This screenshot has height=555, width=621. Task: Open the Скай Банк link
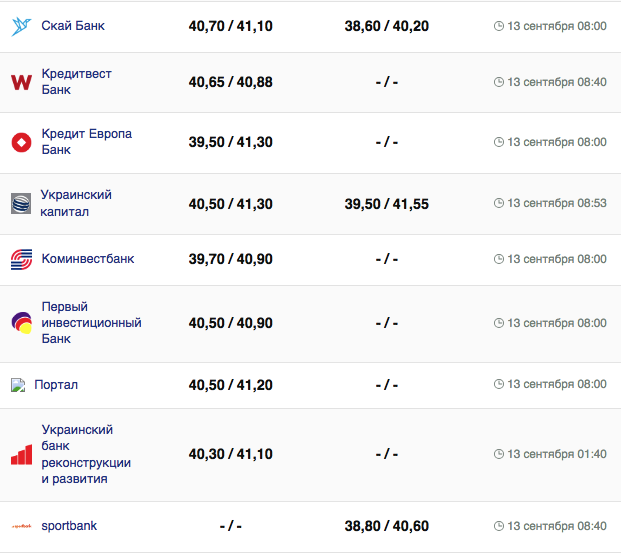point(73,26)
